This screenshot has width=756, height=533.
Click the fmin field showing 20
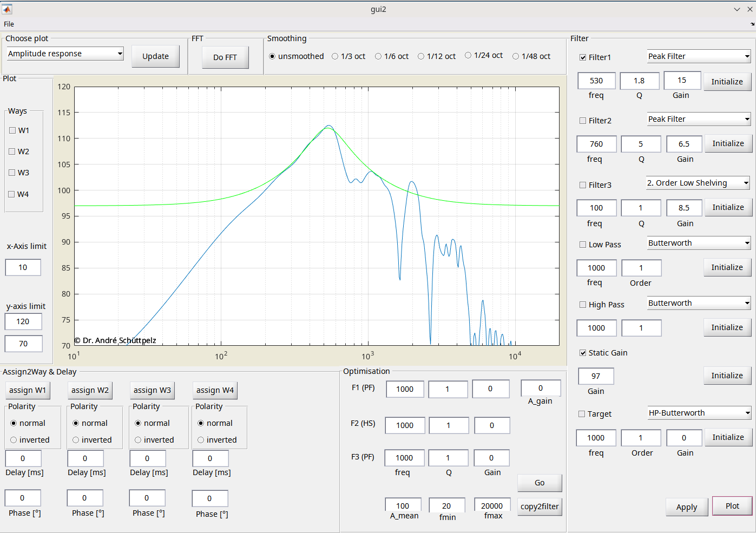tap(446, 505)
